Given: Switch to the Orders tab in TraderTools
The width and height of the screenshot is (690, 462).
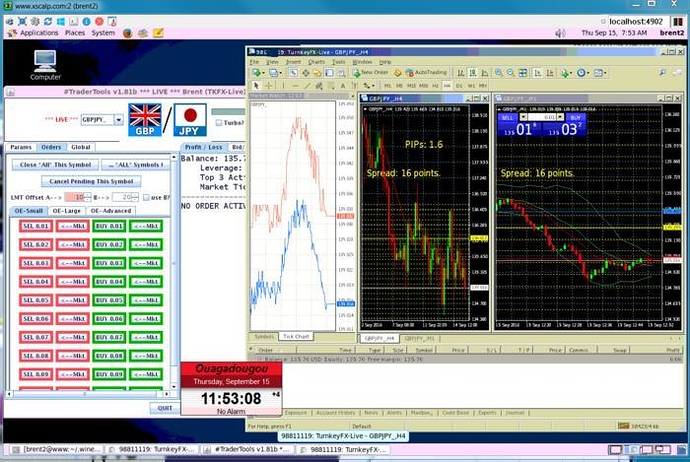Looking at the screenshot, I should click(x=51, y=147).
